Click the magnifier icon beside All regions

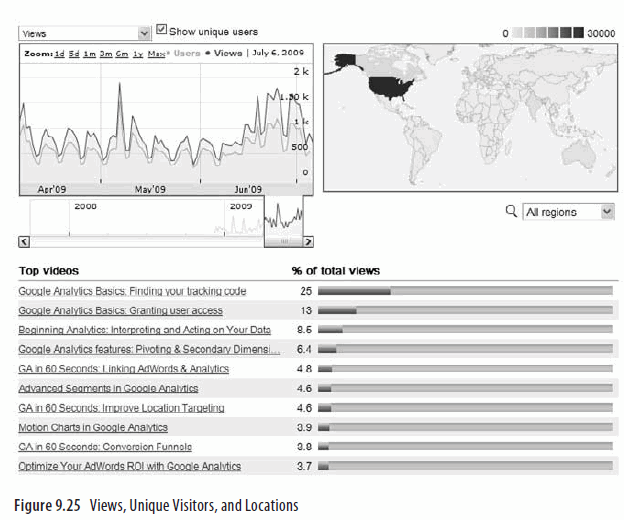512,211
